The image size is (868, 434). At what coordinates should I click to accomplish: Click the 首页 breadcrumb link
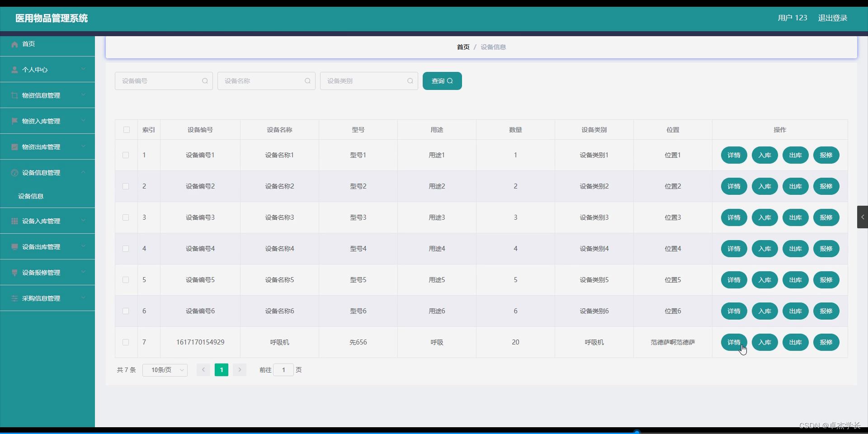pyautogui.click(x=463, y=47)
